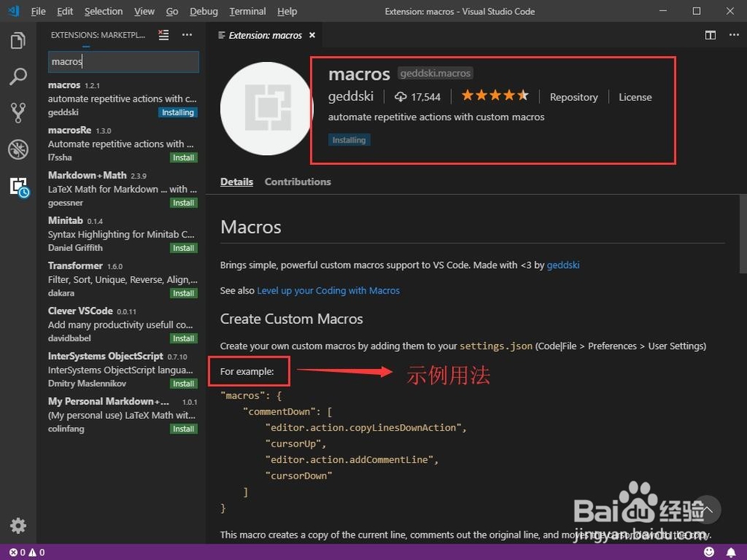Open the Repository link
747x560 pixels.
pyautogui.click(x=574, y=97)
